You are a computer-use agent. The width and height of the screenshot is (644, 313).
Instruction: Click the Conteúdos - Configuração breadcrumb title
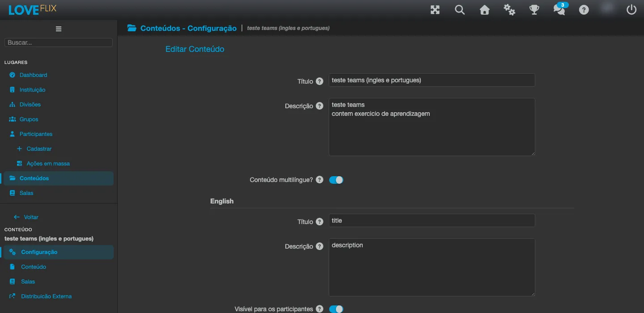(x=188, y=28)
